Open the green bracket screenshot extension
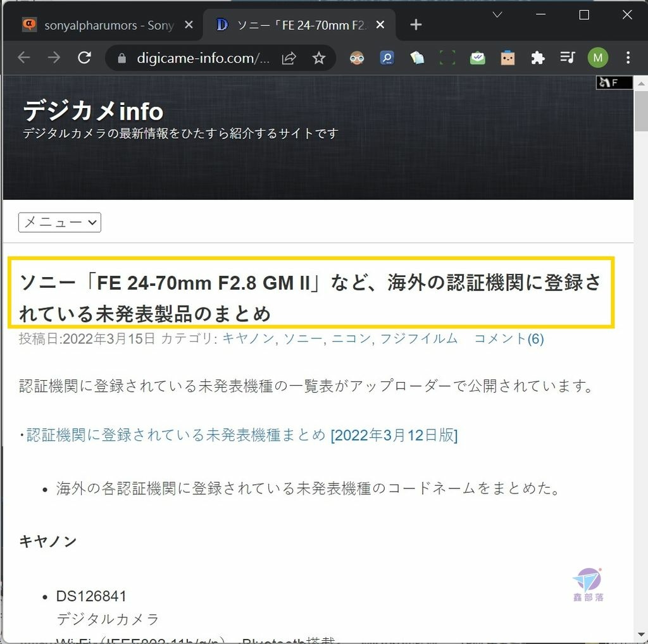 point(447,58)
